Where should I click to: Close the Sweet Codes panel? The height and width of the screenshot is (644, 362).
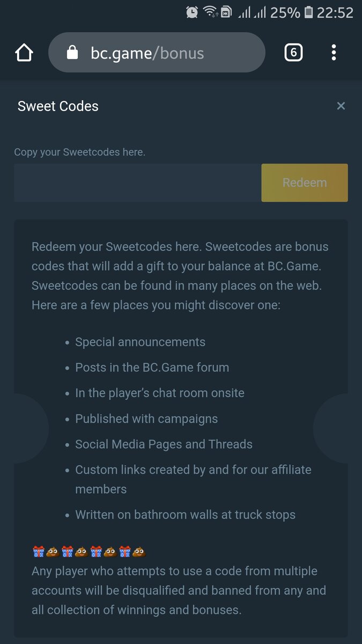(x=341, y=106)
